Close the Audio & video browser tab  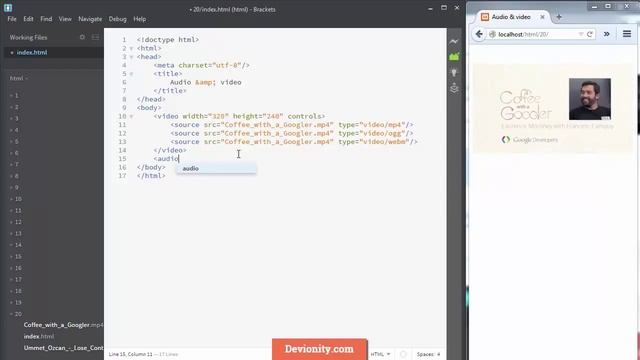click(x=542, y=17)
